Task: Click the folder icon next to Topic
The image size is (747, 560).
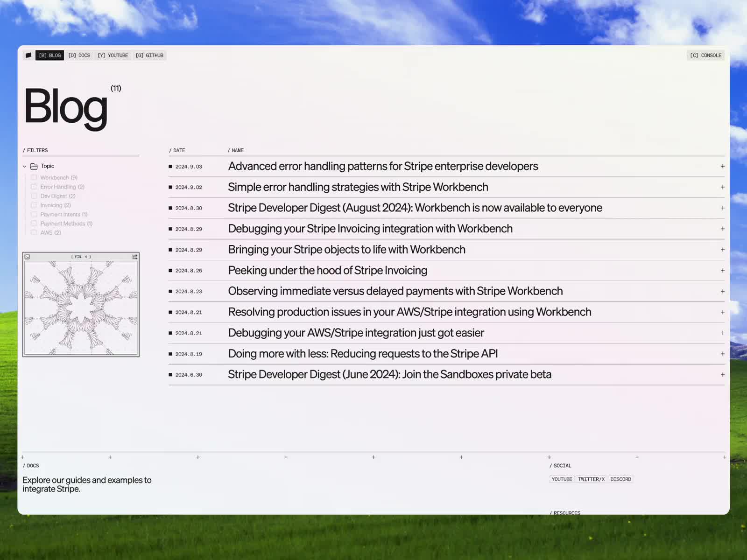Action: pyautogui.click(x=34, y=166)
